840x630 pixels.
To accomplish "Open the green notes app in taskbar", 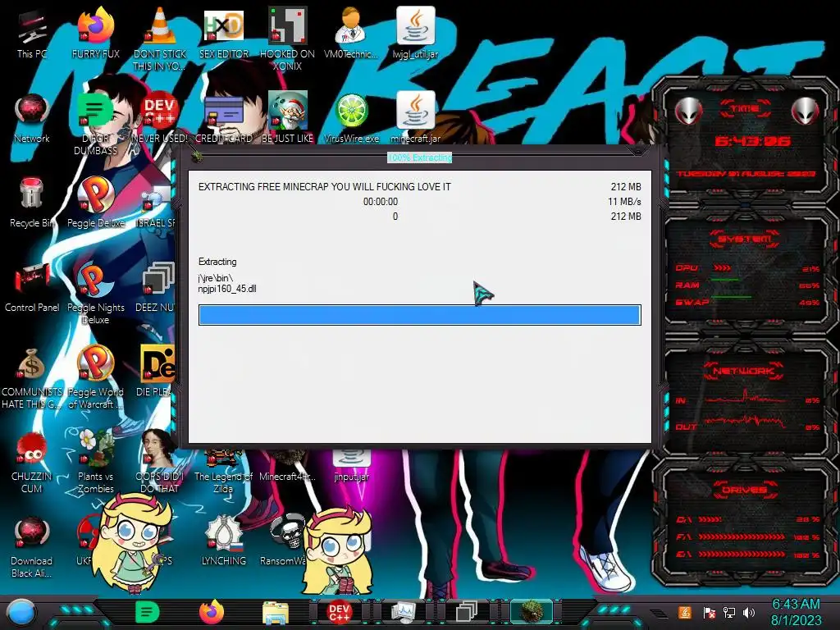I will coord(148,612).
